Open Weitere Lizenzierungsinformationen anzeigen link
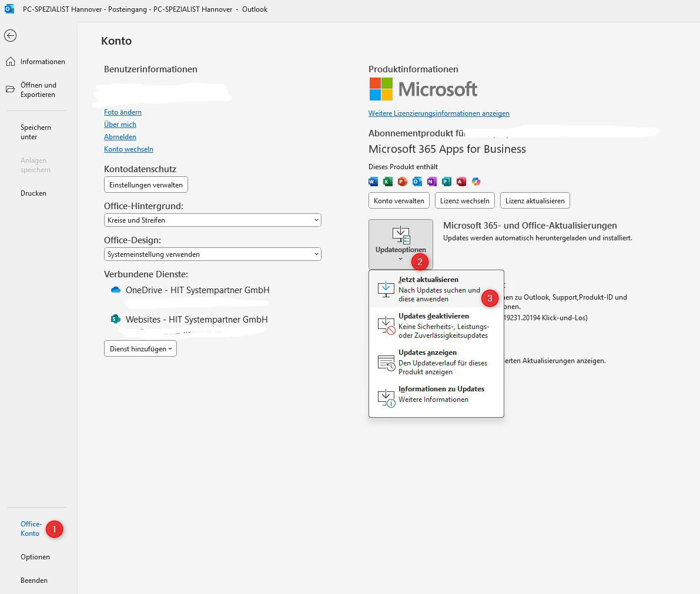The height and width of the screenshot is (594, 700). pyautogui.click(x=438, y=113)
